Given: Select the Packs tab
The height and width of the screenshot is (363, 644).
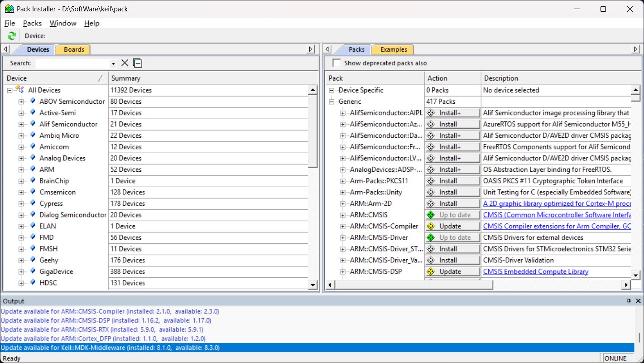Looking at the screenshot, I should point(356,49).
